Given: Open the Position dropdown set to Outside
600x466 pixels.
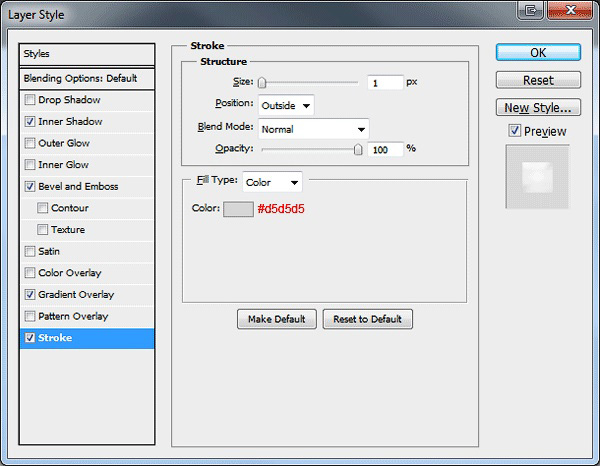Looking at the screenshot, I should tap(286, 105).
